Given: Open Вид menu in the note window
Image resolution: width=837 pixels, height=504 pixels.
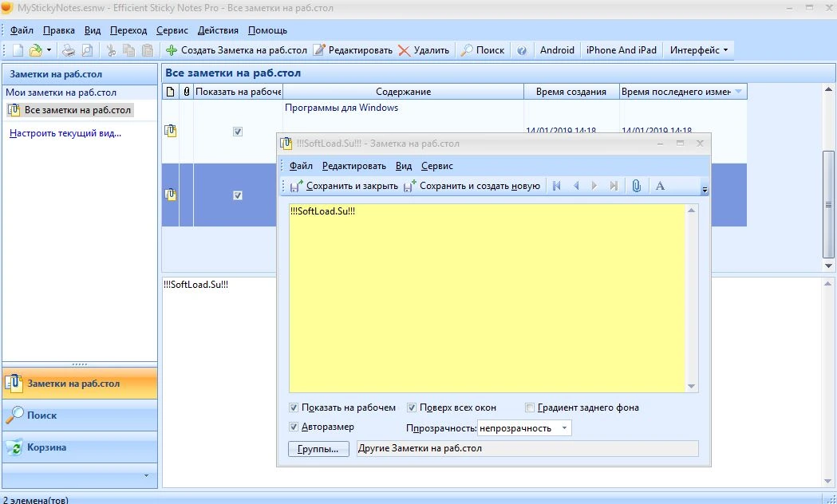Looking at the screenshot, I should point(404,166).
